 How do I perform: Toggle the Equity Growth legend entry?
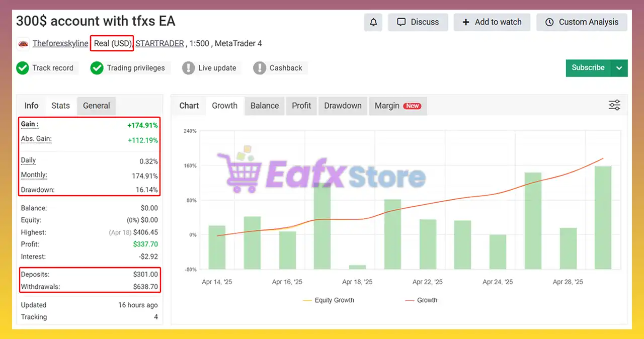[x=328, y=300]
